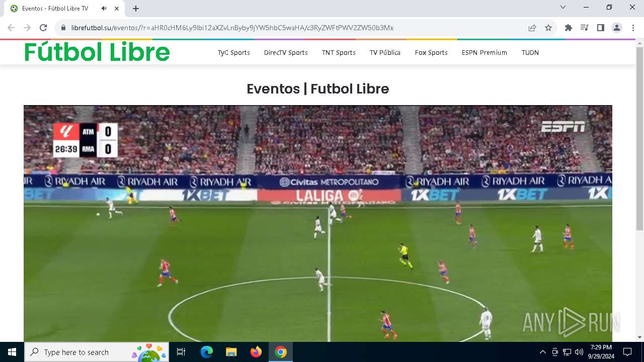Image resolution: width=644 pixels, height=362 pixels.
Task: Open the Chrome profile avatar
Action: (617, 28)
